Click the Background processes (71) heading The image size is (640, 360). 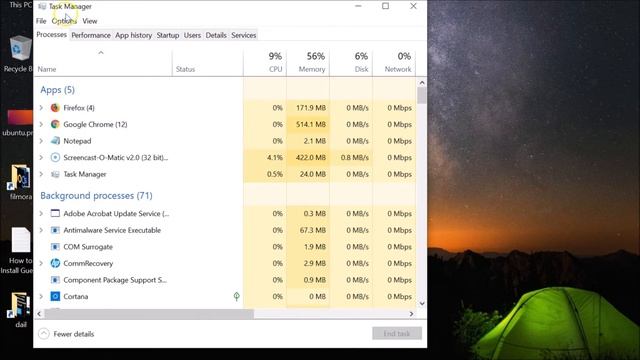pyautogui.click(x=96, y=196)
